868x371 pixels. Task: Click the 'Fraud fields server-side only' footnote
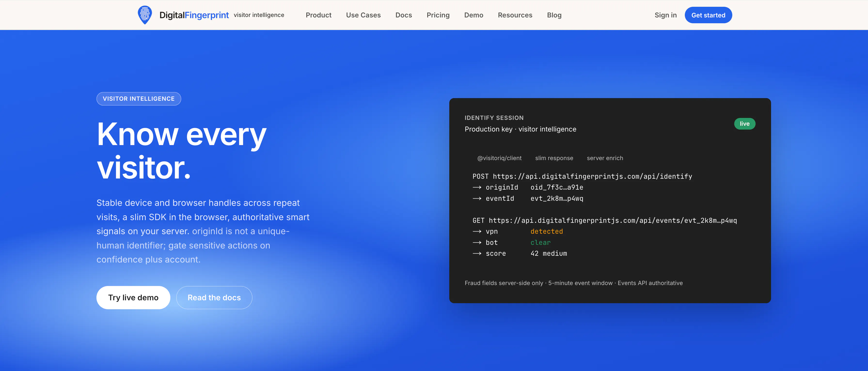tap(574, 283)
